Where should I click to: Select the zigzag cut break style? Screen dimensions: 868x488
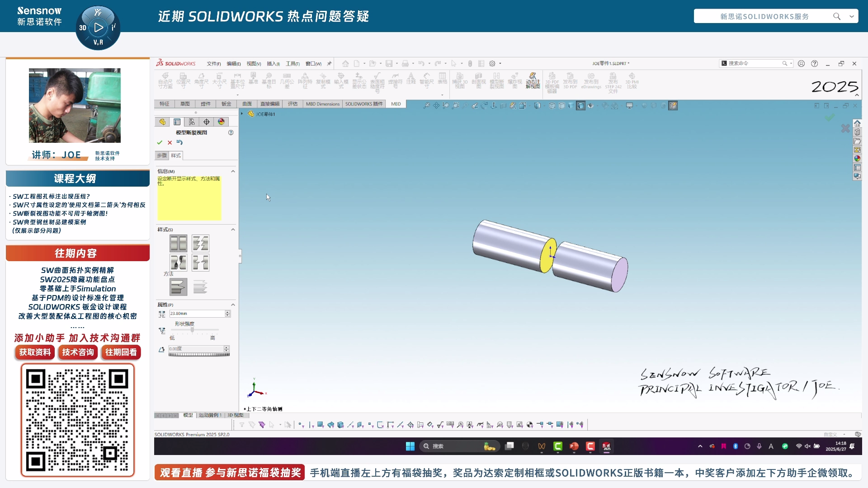point(200,244)
